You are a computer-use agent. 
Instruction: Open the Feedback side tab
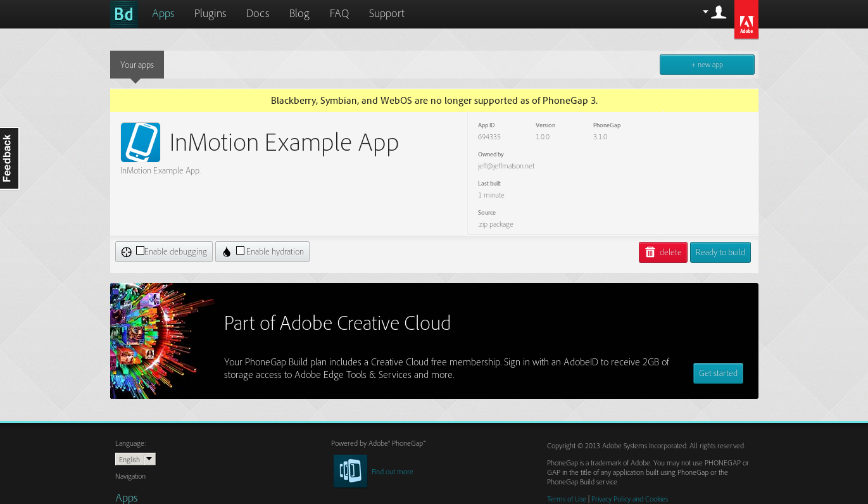coord(9,158)
